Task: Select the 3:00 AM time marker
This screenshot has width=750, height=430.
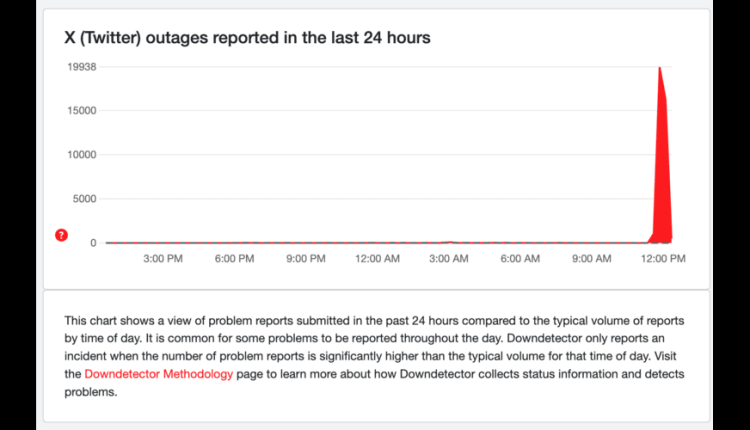Action: (x=449, y=259)
